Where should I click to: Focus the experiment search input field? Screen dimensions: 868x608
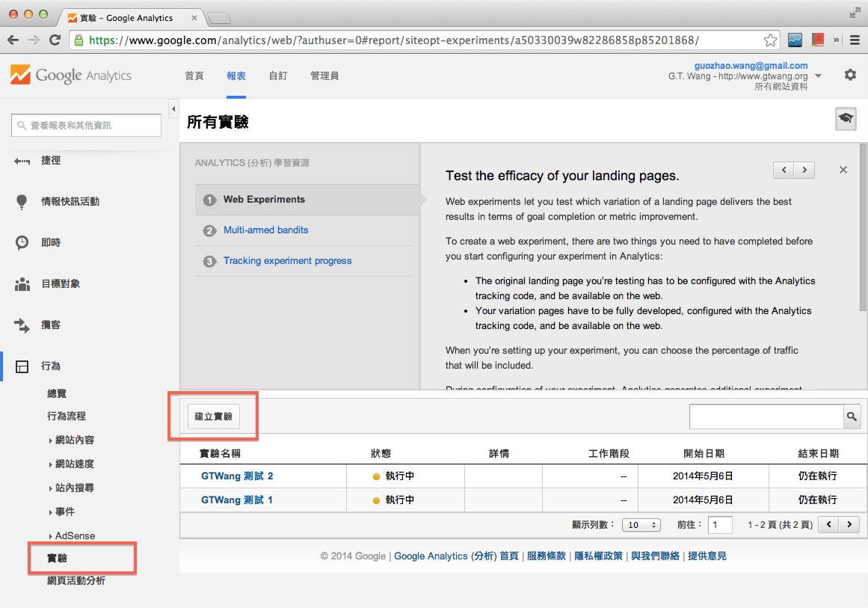click(766, 417)
